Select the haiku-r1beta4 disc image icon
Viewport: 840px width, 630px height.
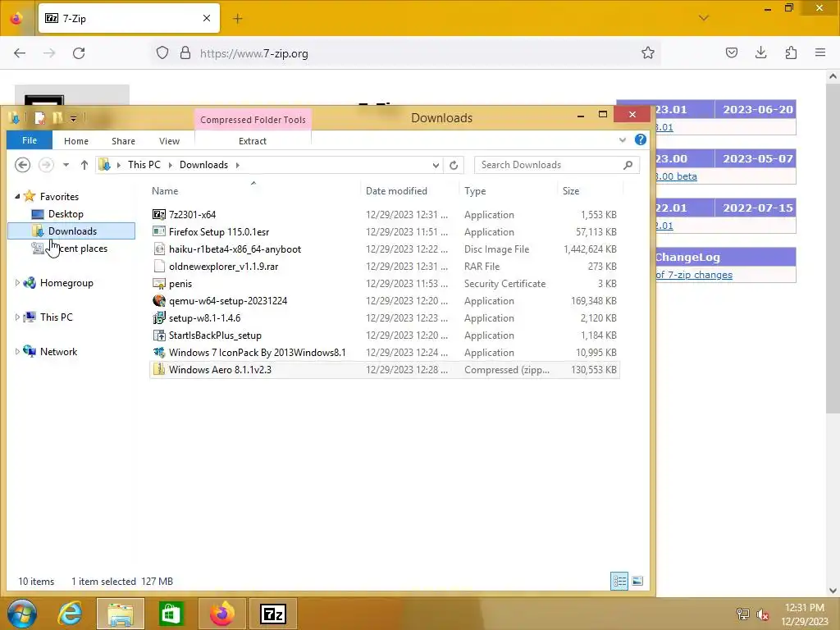(158, 249)
